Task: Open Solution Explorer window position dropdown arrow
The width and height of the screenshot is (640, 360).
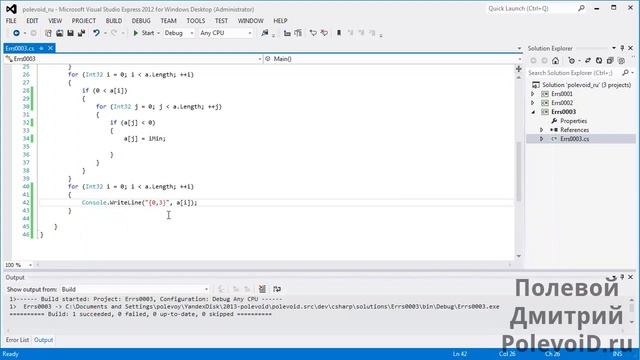Action: click(x=613, y=48)
